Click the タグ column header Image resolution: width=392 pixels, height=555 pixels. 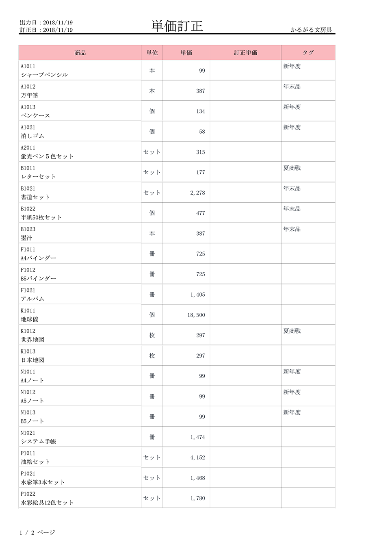tap(308, 52)
